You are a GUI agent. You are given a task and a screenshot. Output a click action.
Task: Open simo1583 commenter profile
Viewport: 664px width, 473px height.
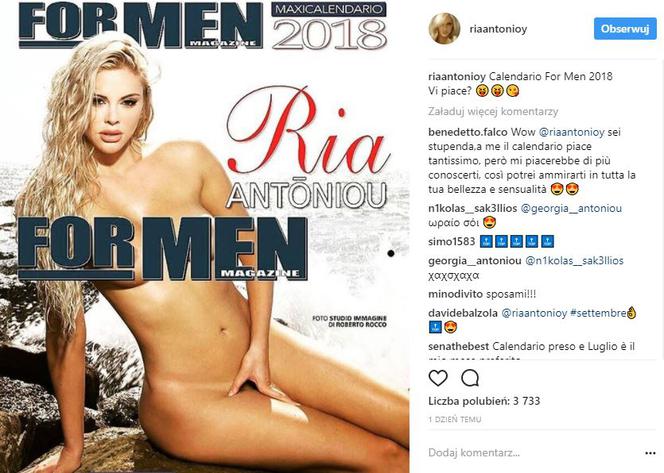451,242
